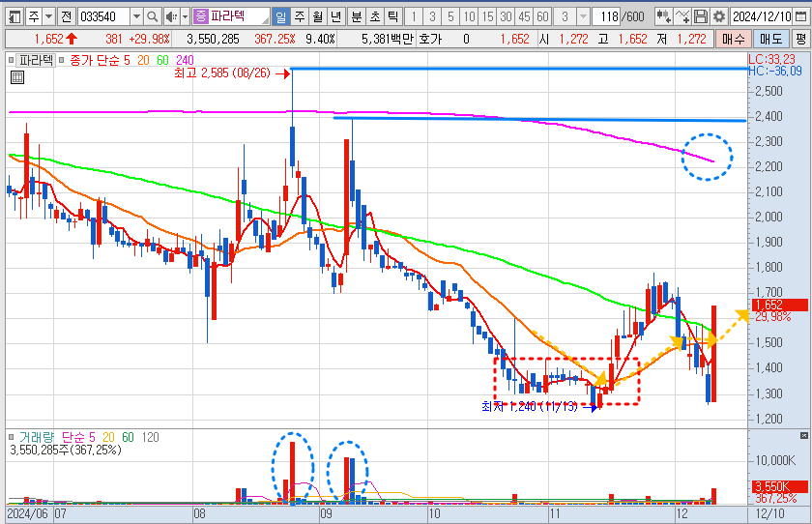Click the '5,381백만' trading value
This screenshot has width=812, height=524.
388,39
